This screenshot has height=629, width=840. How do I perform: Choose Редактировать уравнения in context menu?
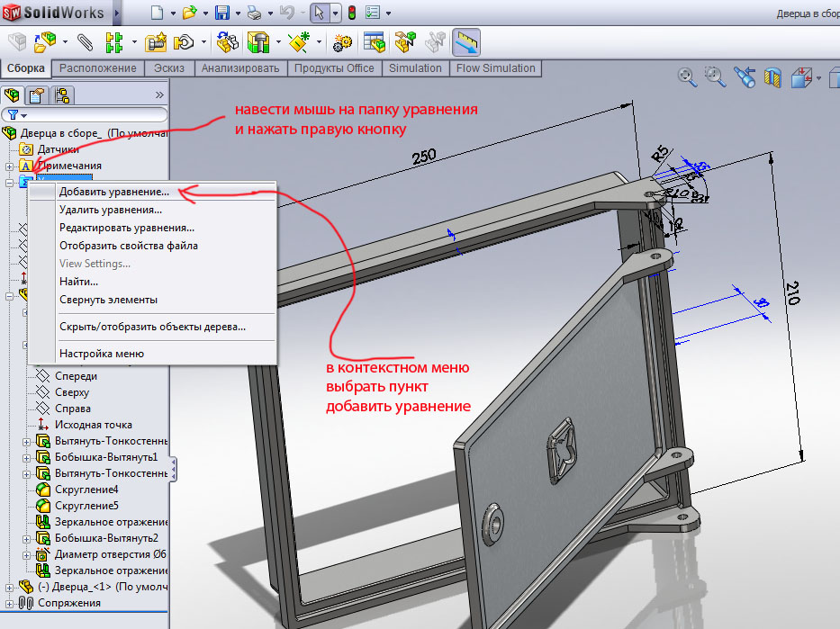pos(126,228)
